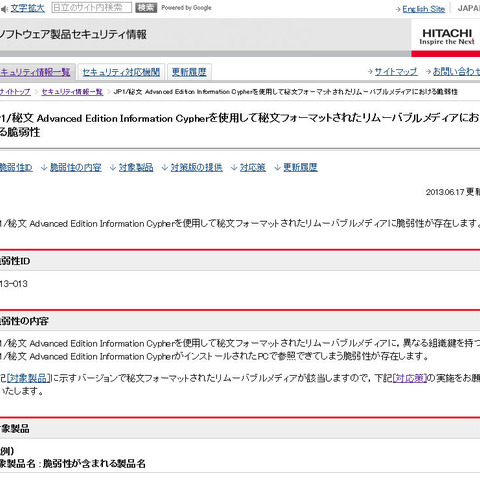Jump to the 対策版の提供 anchor link
Screen dimensions: 480x480
[x=197, y=167]
